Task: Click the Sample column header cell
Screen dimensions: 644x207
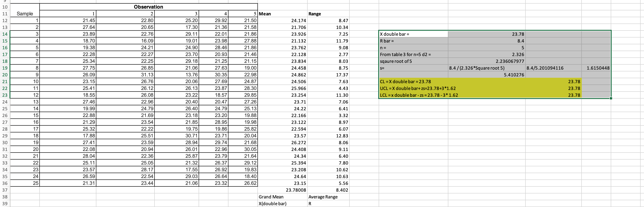Action: (25, 14)
